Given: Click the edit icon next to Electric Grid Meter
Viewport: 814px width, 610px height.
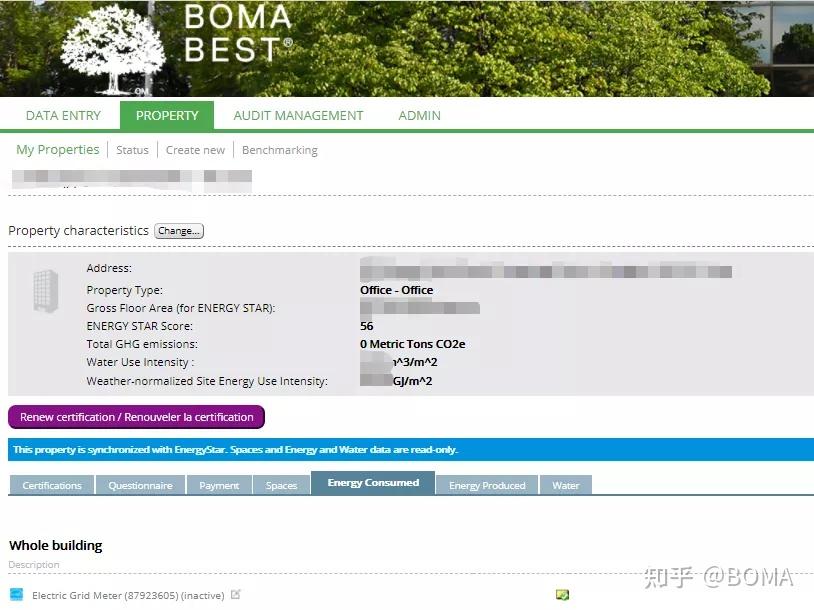Looking at the screenshot, I should (x=235, y=593).
